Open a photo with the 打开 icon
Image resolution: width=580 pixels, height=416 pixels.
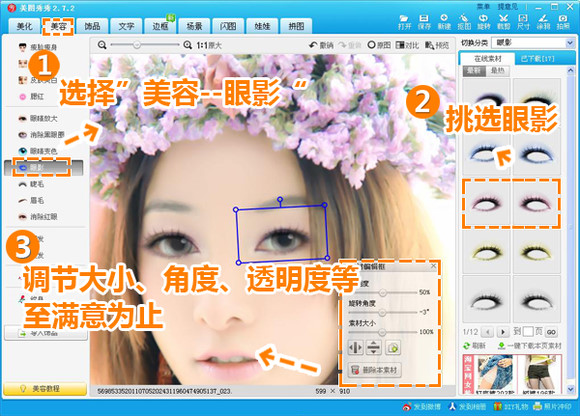pos(404,22)
